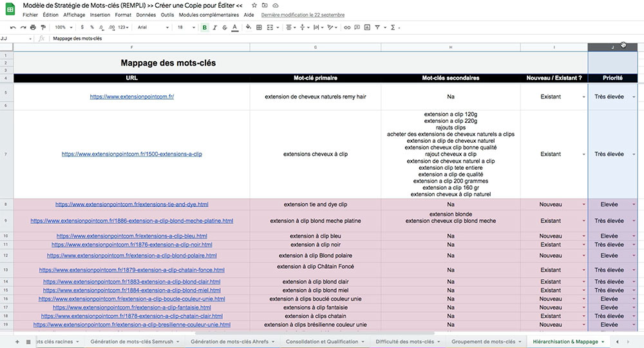644x348 pixels.
Task: Switch to Groupement de mots-clés tab
Action: tap(486, 342)
